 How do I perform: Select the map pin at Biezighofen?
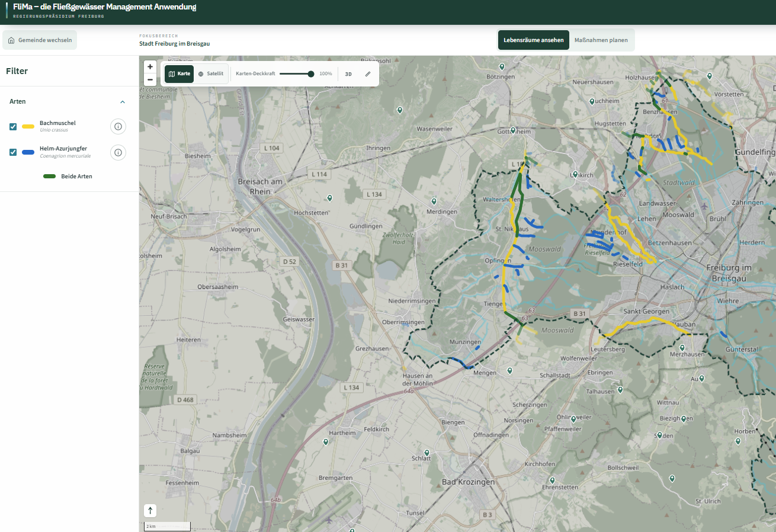tap(684, 418)
